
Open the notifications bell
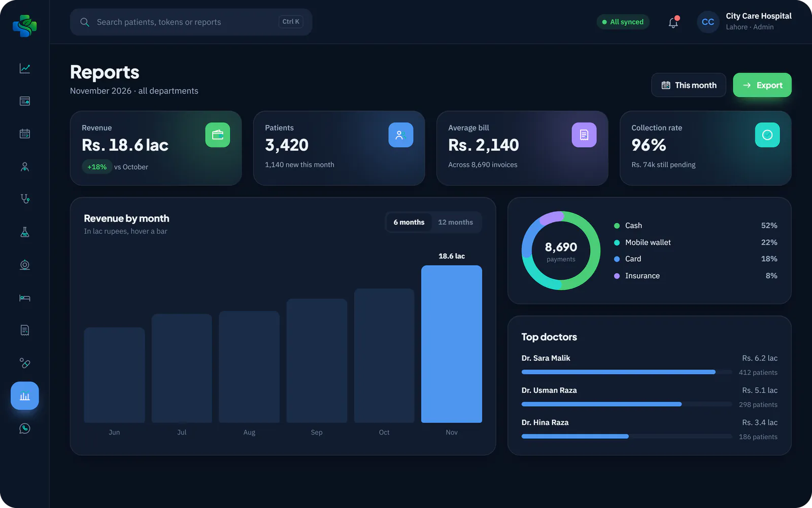673,22
